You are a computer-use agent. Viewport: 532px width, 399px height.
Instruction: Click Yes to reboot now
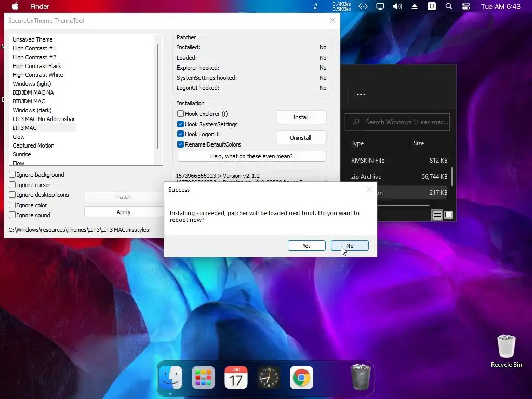point(307,246)
